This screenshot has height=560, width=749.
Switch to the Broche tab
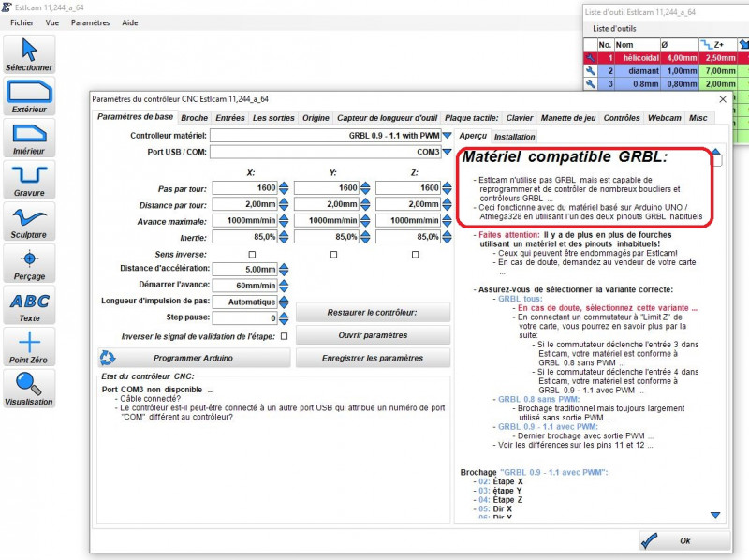click(195, 118)
